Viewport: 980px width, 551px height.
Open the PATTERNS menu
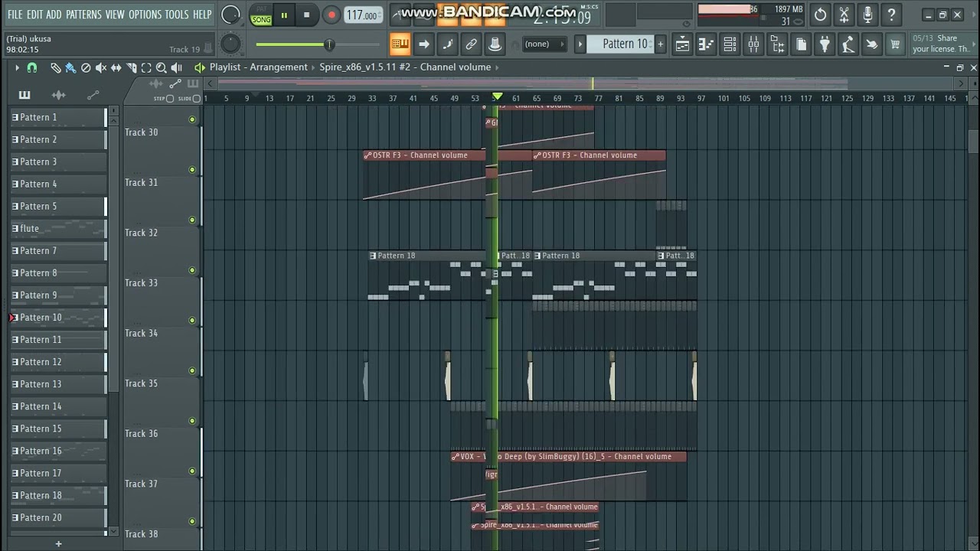(x=83, y=15)
